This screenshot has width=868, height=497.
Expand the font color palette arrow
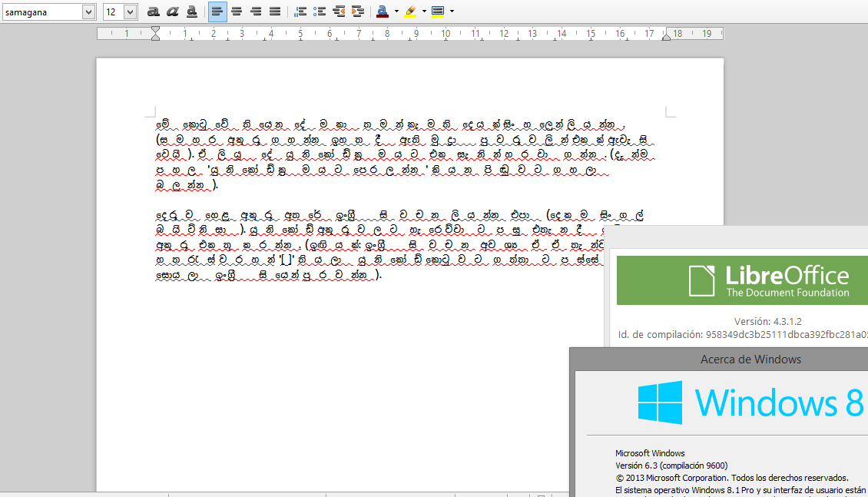coord(396,12)
